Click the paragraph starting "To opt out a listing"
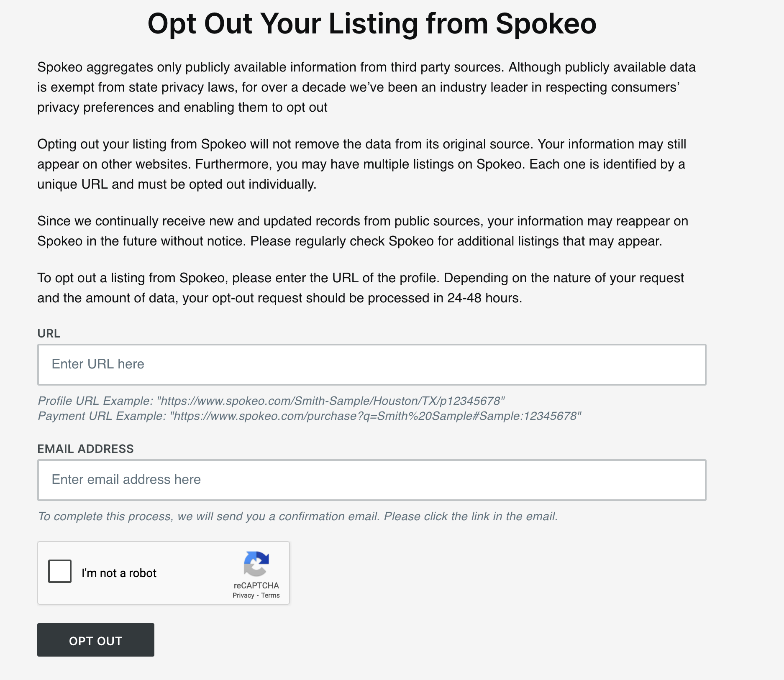 [361, 288]
